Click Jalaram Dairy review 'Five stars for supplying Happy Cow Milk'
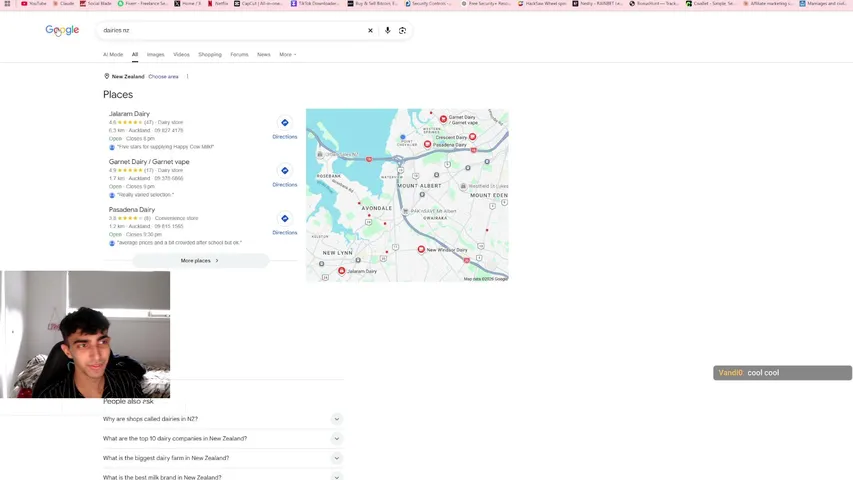 click(x=165, y=147)
